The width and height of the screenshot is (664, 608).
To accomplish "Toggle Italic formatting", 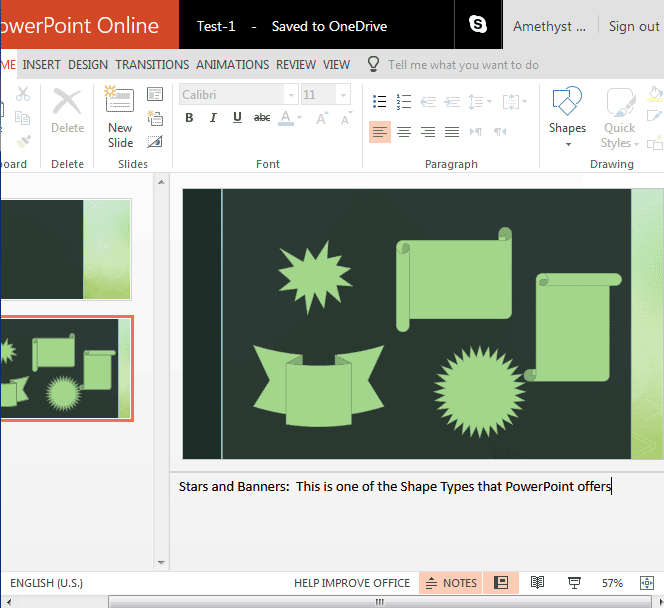I will pos(213,118).
